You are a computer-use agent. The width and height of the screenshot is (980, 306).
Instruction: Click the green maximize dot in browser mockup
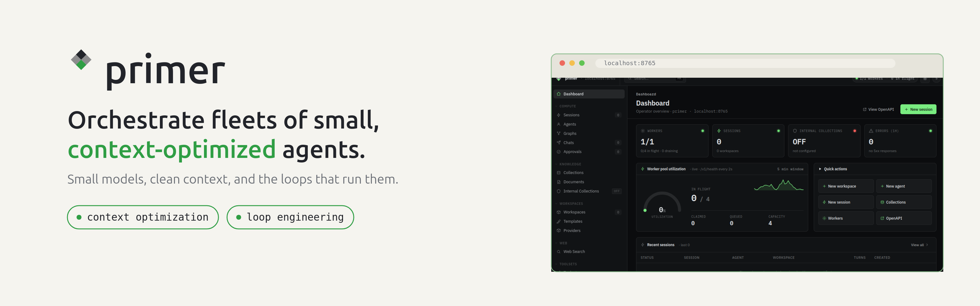coord(582,63)
